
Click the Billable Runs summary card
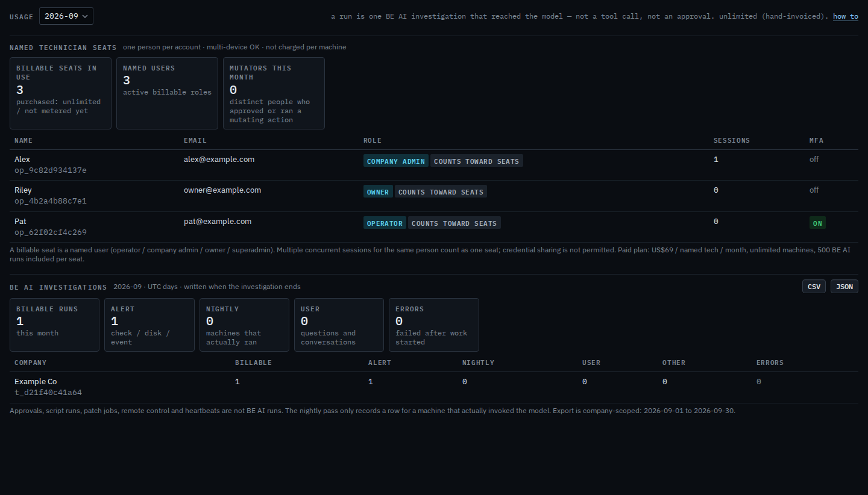click(x=54, y=325)
